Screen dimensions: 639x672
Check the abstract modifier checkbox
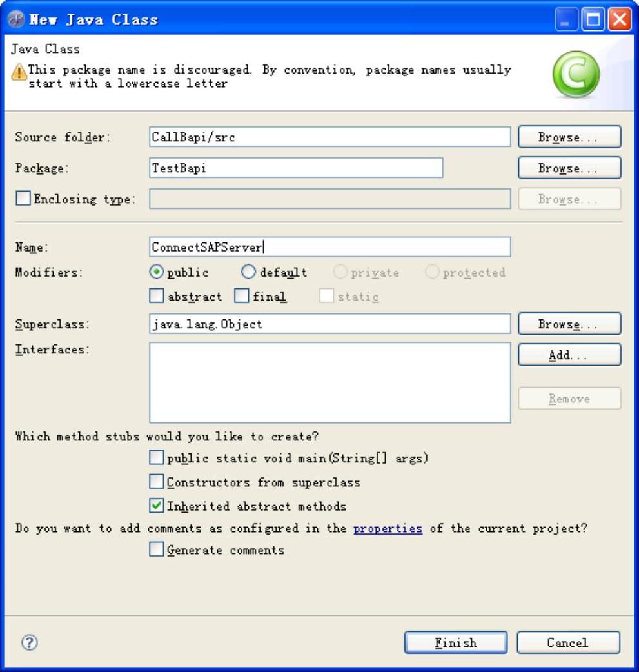157,296
